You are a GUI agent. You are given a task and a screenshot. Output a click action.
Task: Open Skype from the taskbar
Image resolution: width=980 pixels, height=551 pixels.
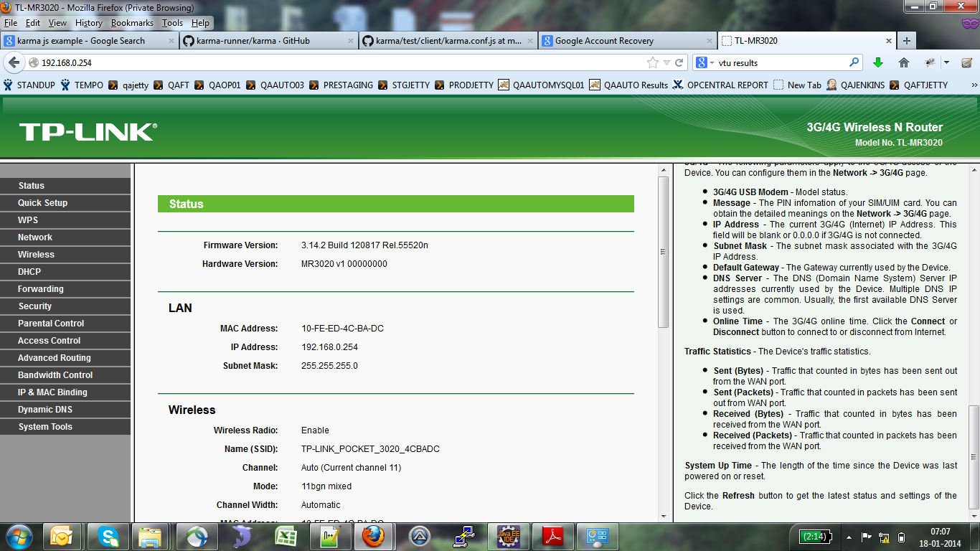(109, 537)
